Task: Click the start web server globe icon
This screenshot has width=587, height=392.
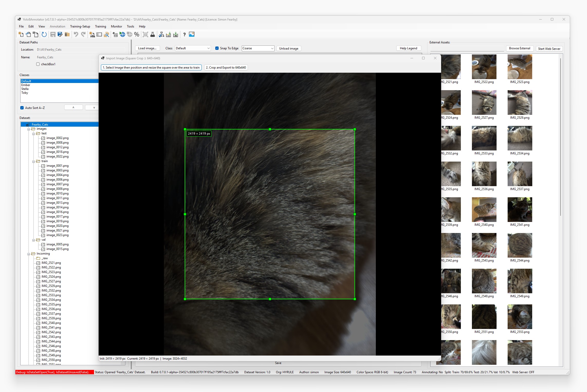Action: pyautogui.click(x=122, y=34)
